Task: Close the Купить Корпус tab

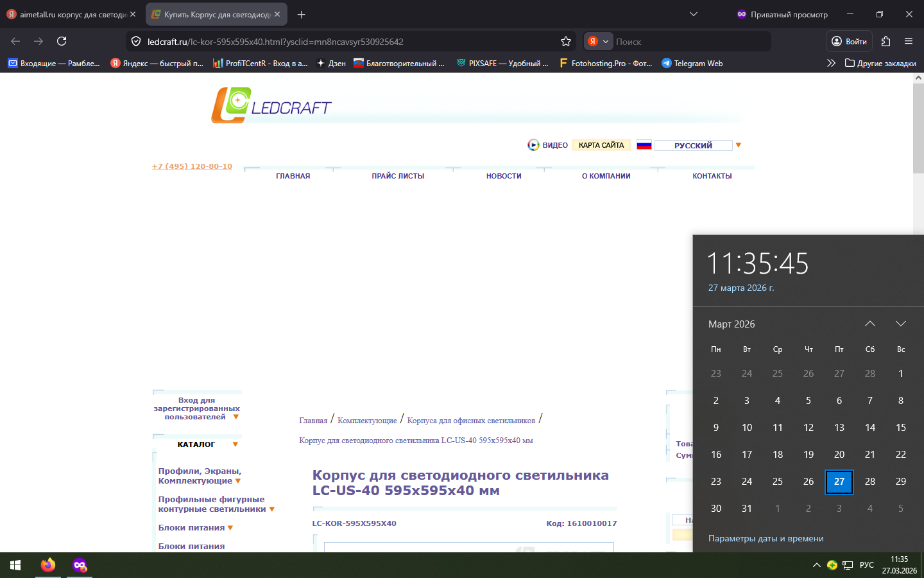Action: click(x=277, y=14)
